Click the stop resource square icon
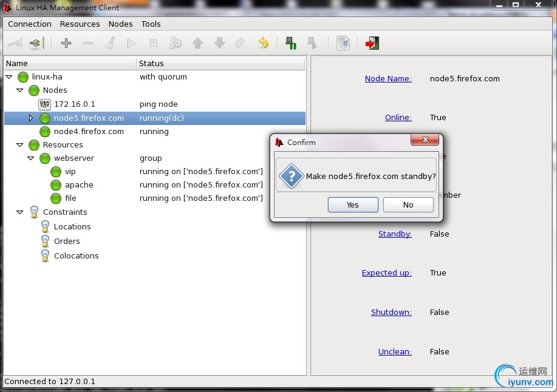557x392 pixels. click(154, 43)
